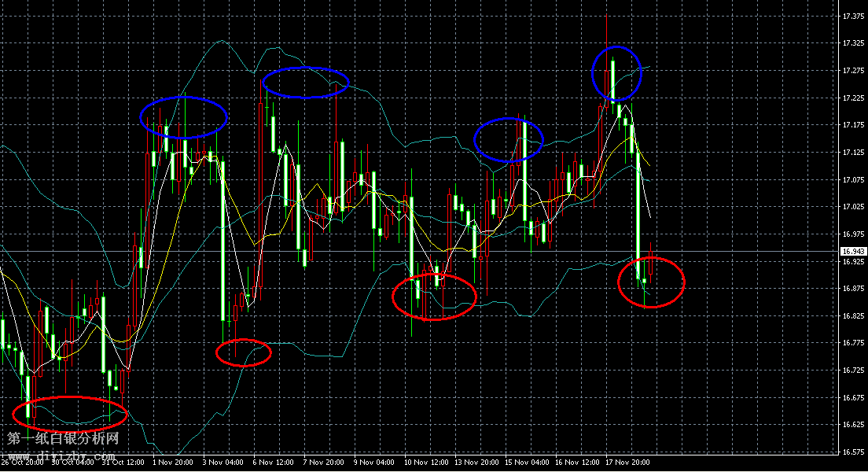The height and width of the screenshot is (472, 868).
Task: Click the 7 Nov 20:00 date label
Action: tap(324, 462)
